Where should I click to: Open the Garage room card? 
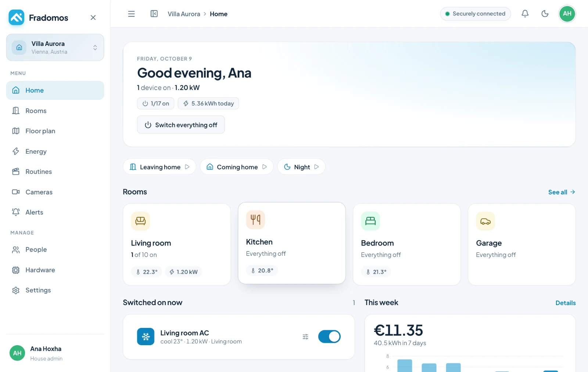pyautogui.click(x=522, y=244)
